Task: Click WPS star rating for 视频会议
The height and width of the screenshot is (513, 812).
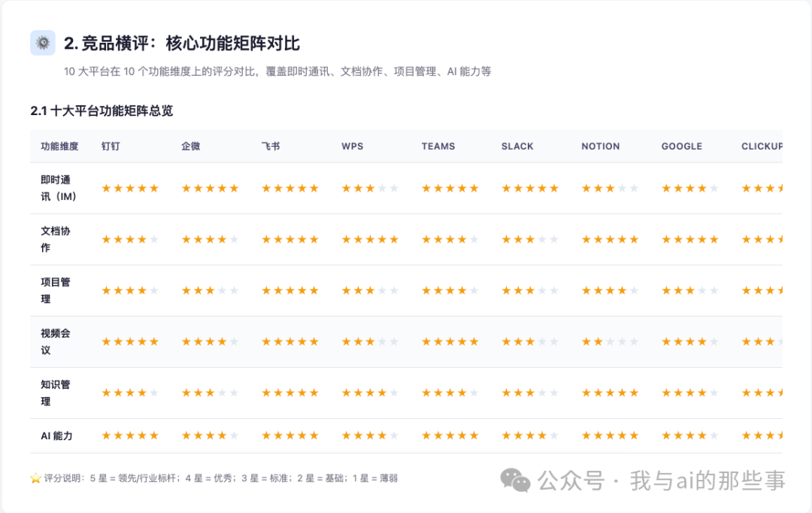Action: 370,342
